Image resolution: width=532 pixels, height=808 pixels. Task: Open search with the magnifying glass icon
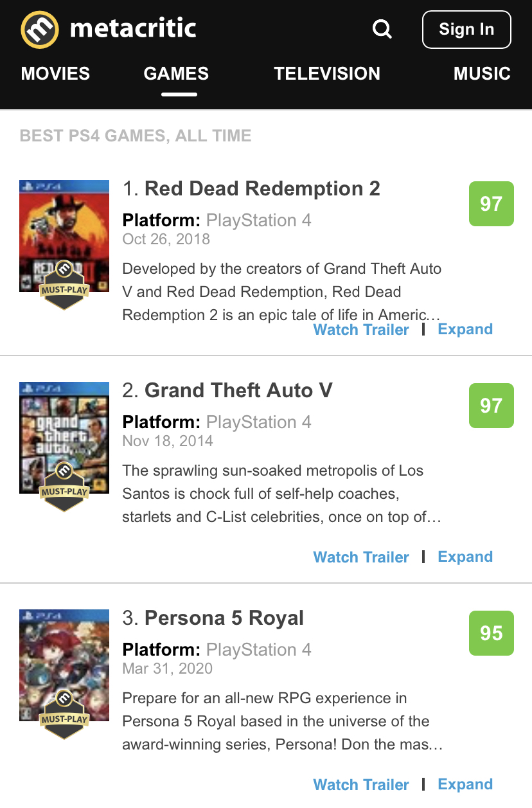382,29
